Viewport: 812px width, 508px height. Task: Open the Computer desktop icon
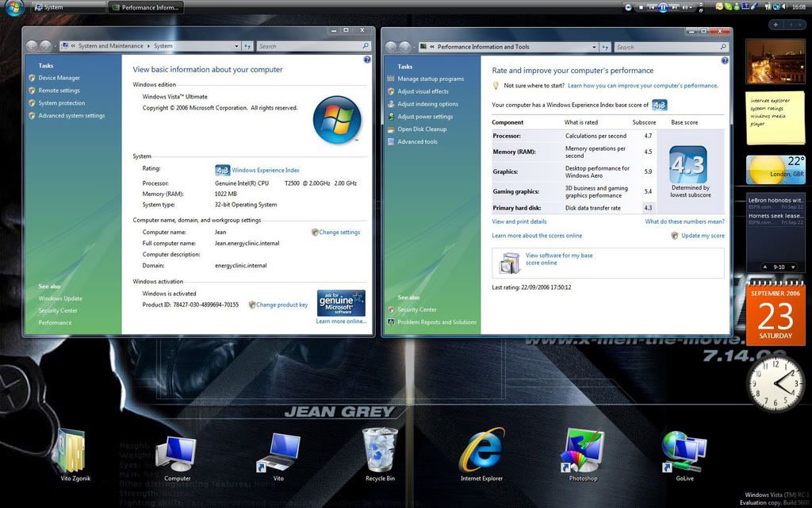coord(177,455)
